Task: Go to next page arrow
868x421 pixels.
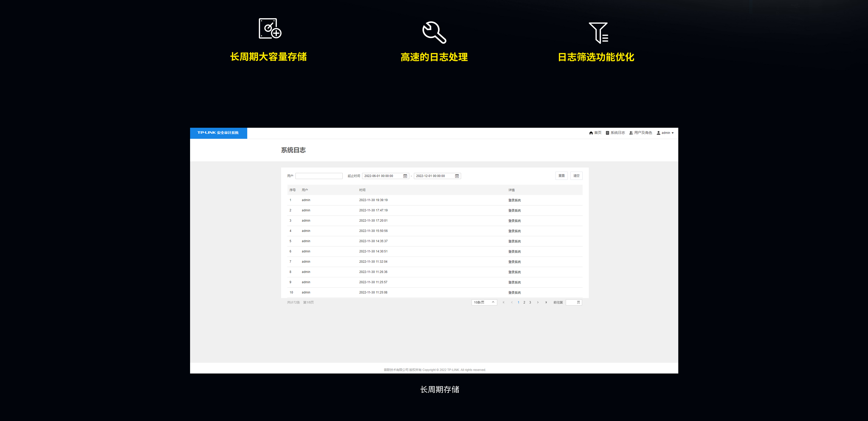Action: [x=538, y=302]
